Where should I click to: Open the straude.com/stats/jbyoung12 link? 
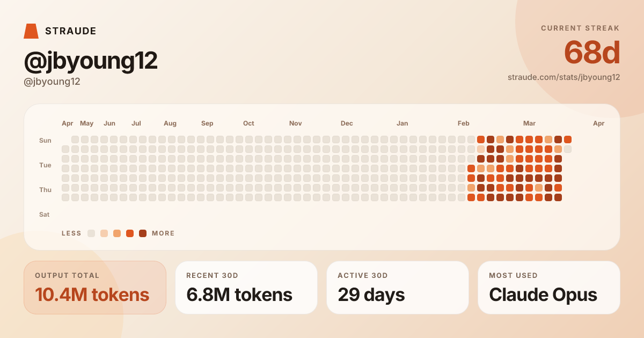tap(563, 77)
